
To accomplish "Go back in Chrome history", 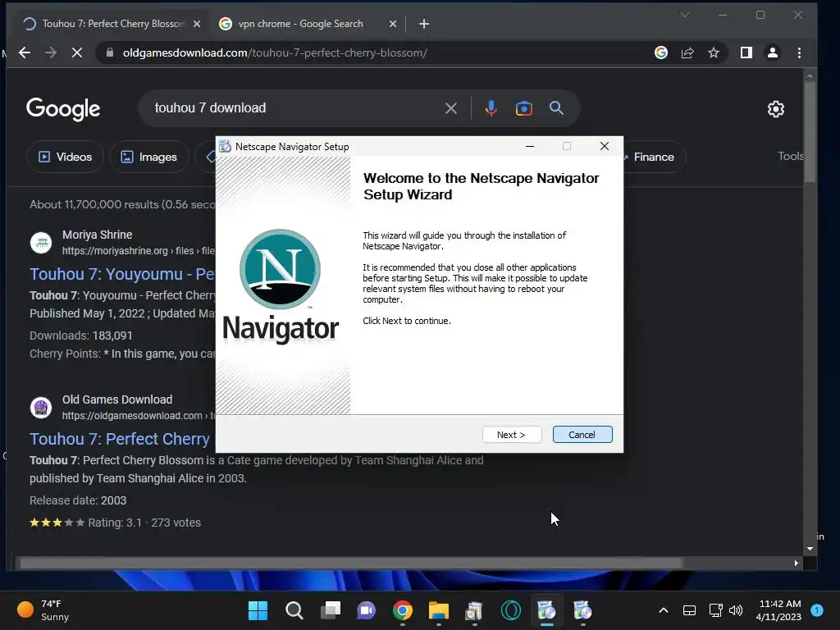I will click(25, 52).
